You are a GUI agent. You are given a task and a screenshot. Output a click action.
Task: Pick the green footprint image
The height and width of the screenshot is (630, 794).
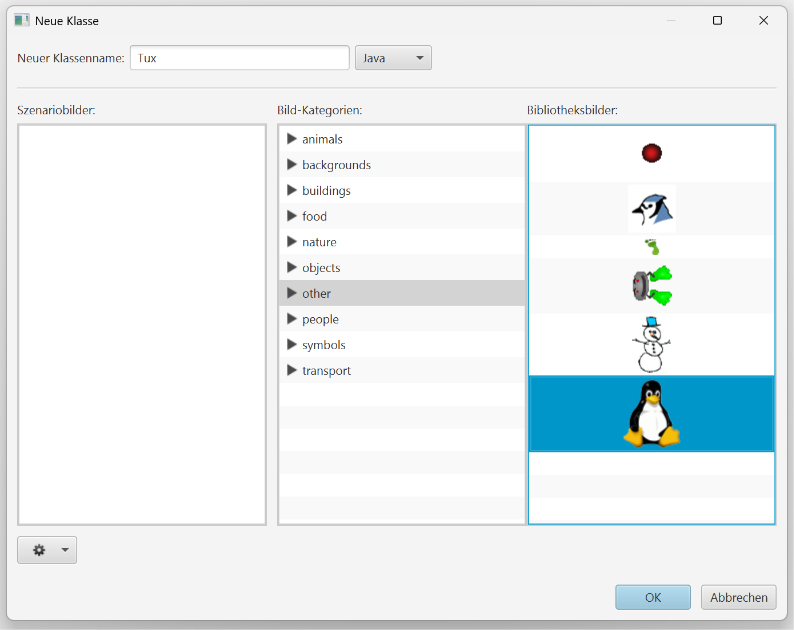click(x=652, y=247)
